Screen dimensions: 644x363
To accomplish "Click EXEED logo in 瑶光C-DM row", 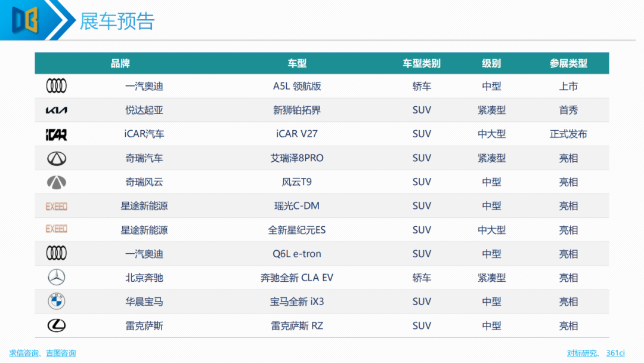I will tap(56, 207).
